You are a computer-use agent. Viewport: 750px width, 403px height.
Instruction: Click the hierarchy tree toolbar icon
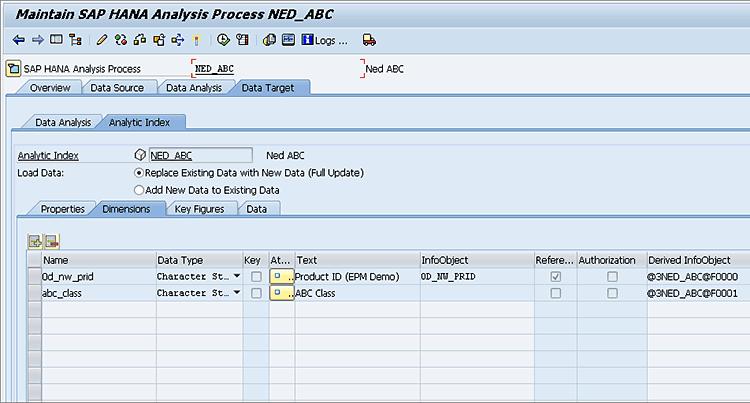tap(76, 40)
